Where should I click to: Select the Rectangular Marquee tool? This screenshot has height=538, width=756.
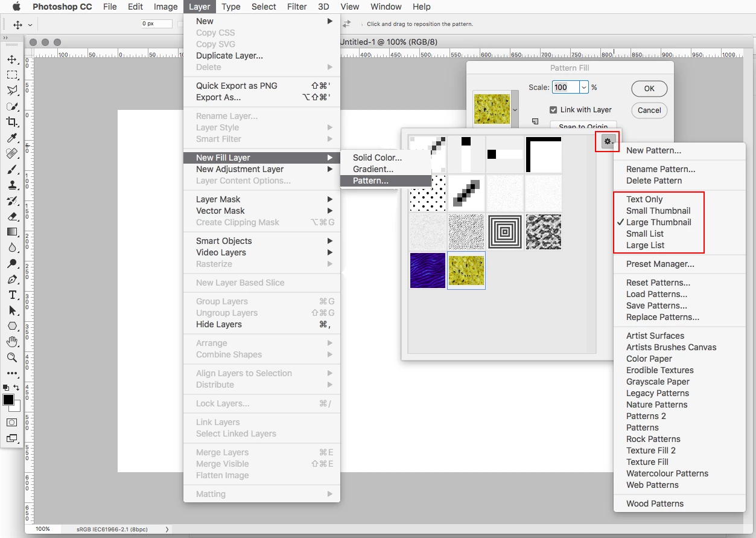click(12, 75)
